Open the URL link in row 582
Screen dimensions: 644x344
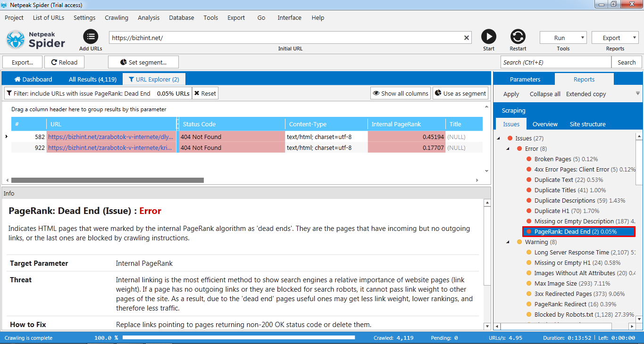click(111, 137)
